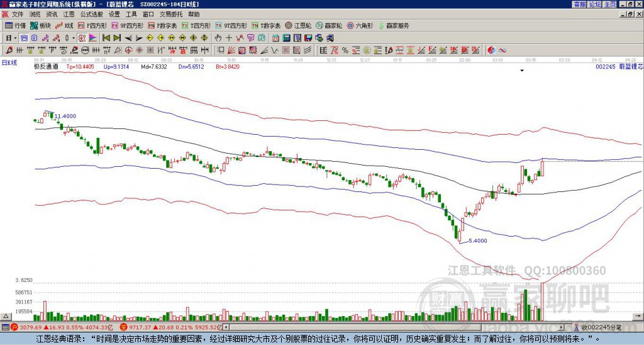
Task: Open the 六角形 hexagon tool
Action: point(360,25)
